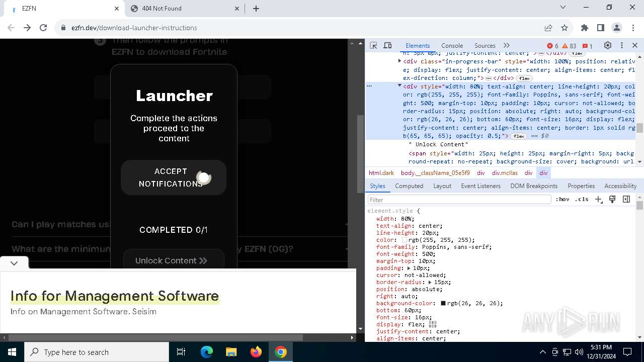644x362 pixels.
Task: Open Chrome three-dot menu
Action: point(633,28)
